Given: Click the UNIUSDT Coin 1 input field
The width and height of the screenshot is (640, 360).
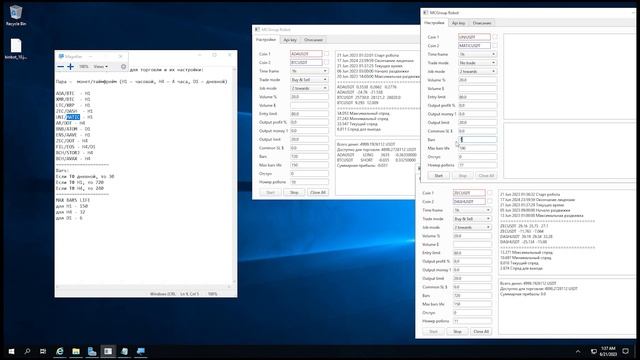Looking at the screenshot, I should [474, 37].
